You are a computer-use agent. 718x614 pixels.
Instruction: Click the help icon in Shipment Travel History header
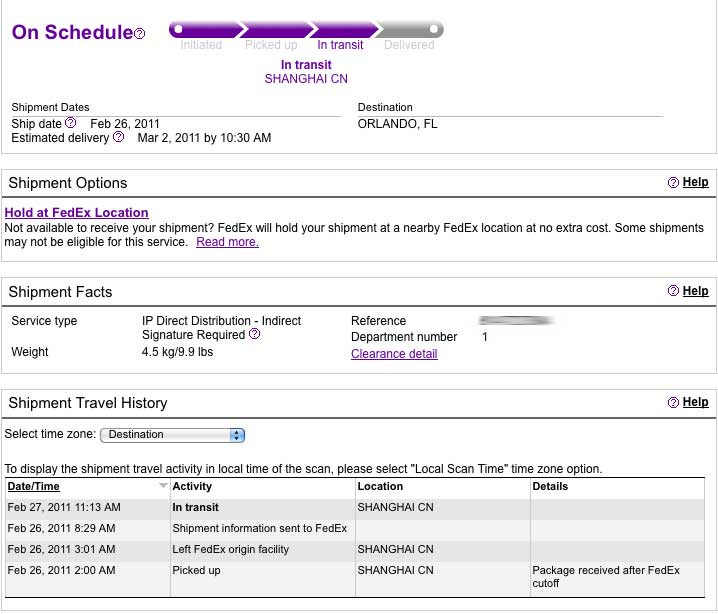pyautogui.click(x=673, y=402)
